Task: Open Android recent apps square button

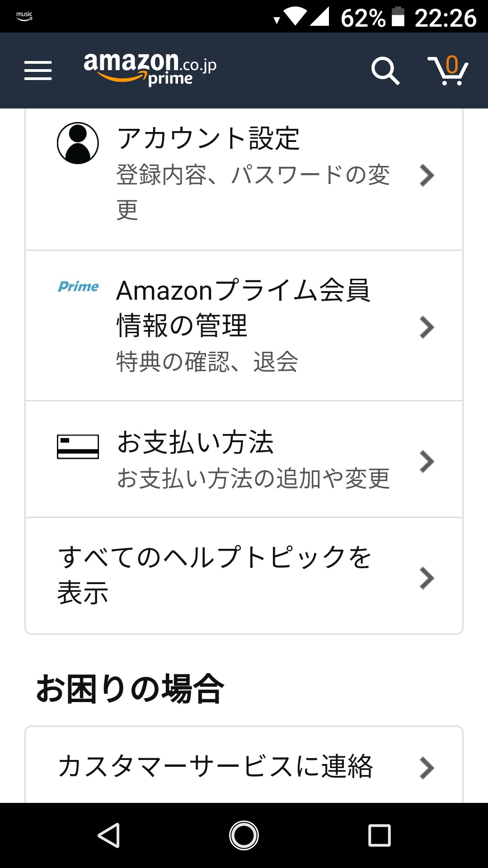Action: pos(379,835)
